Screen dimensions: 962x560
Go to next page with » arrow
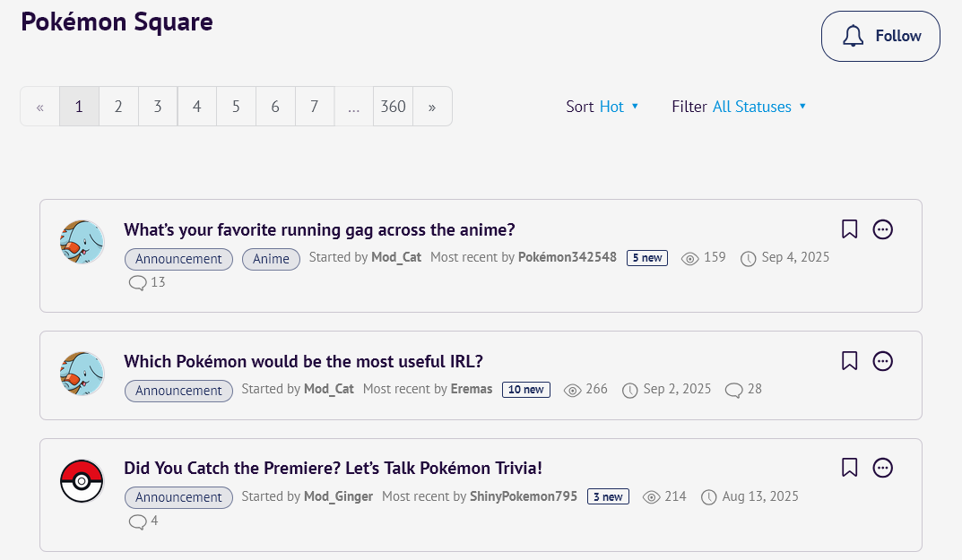[x=432, y=107]
